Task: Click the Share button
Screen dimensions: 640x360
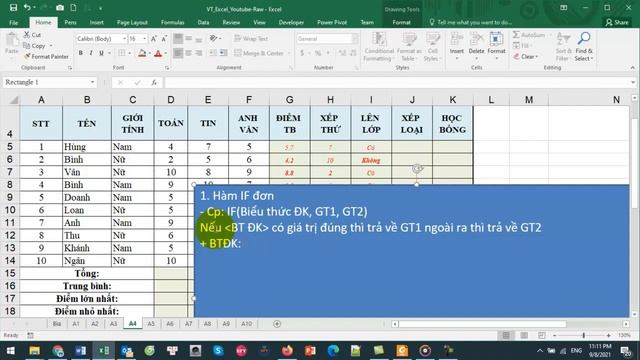Action: pyautogui.click(x=617, y=22)
